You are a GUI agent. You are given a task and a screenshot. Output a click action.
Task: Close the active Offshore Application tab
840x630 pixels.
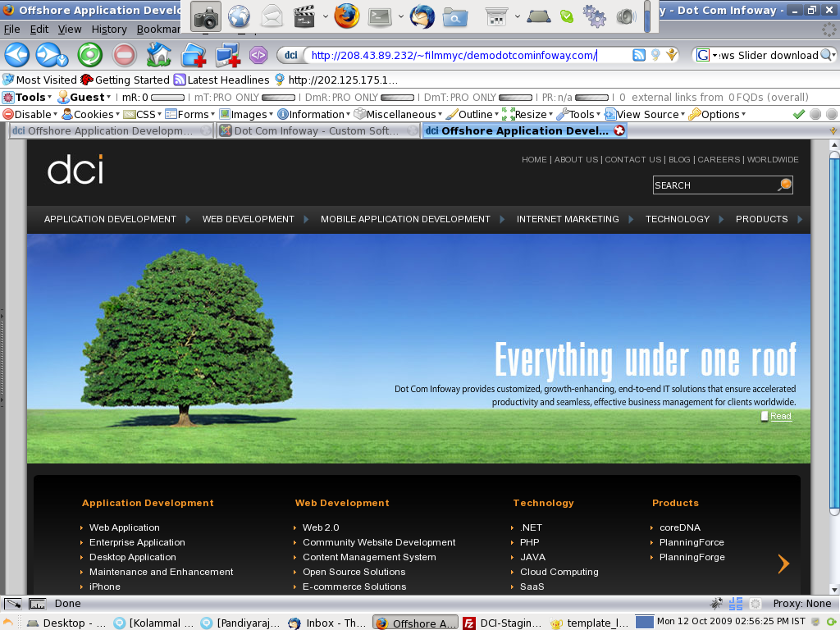pyautogui.click(x=619, y=130)
